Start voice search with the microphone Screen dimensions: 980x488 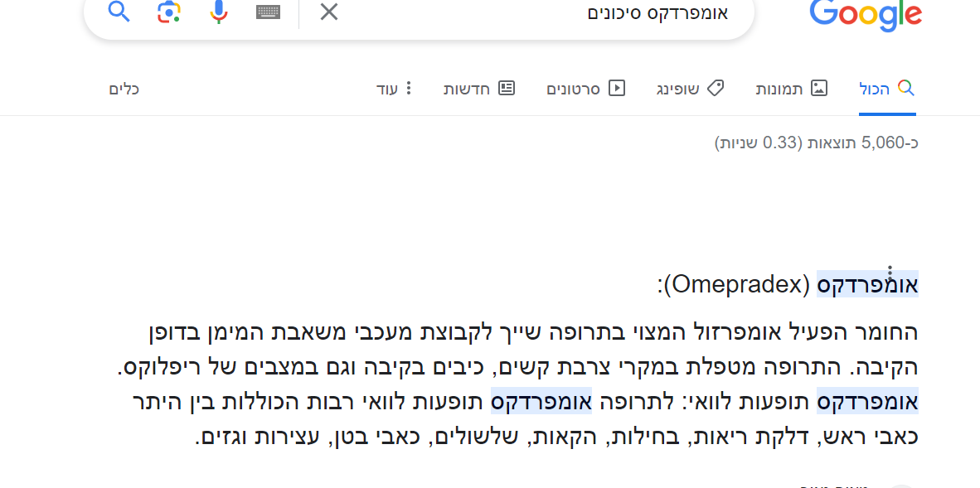[219, 12]
